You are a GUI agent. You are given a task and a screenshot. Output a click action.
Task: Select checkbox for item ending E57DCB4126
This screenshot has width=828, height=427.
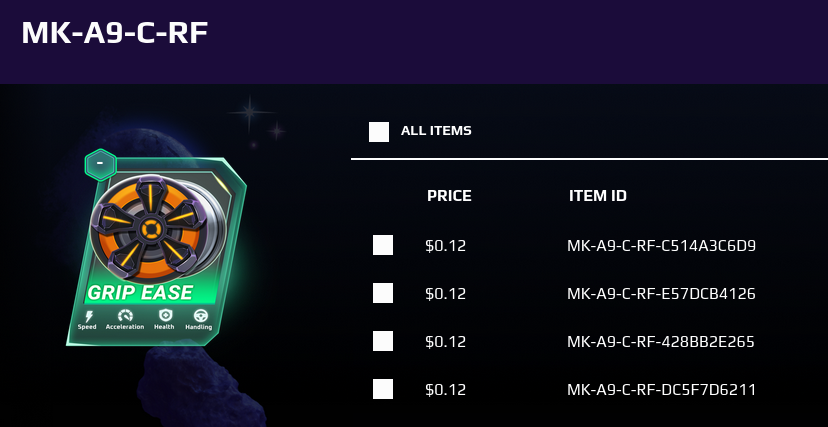coord(383,293)
